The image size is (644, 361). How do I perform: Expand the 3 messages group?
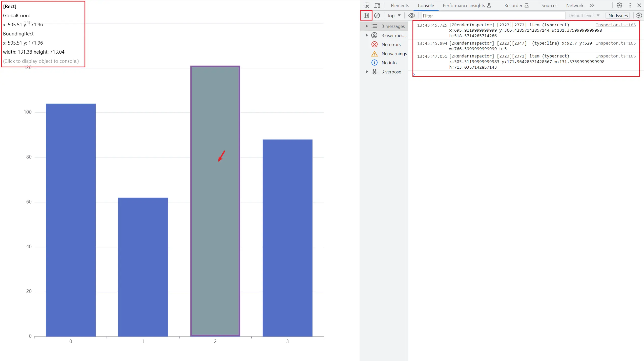pos(367,26)
